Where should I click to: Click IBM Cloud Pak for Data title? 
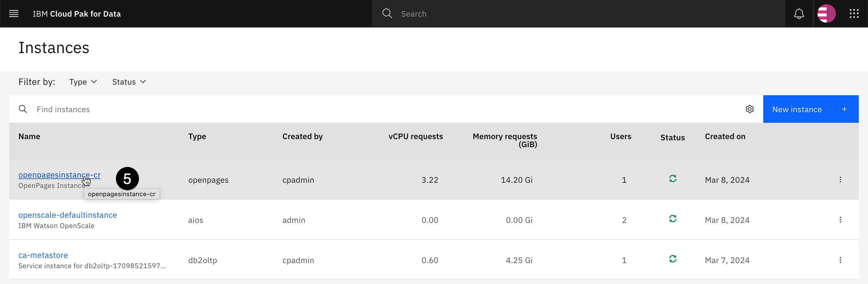coord(76,14)
